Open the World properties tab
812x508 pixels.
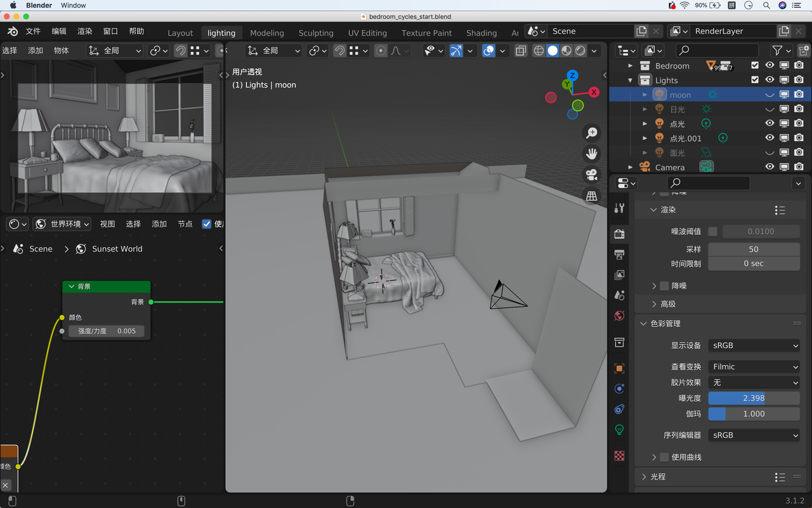[620, 316]
